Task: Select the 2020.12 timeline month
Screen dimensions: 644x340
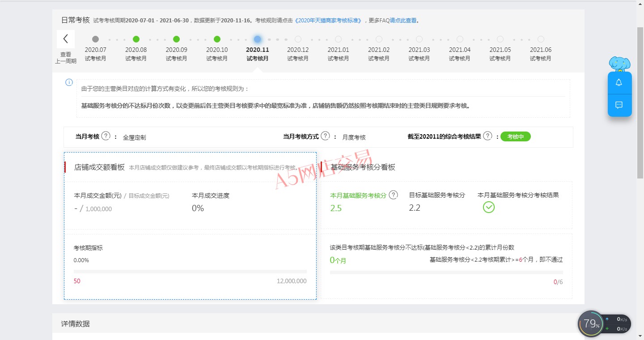Action: 298,39
